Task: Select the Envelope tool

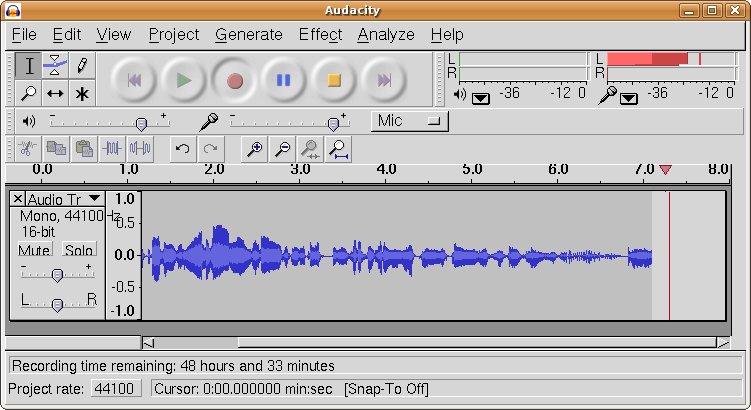Action: click(x=55, y=66)
